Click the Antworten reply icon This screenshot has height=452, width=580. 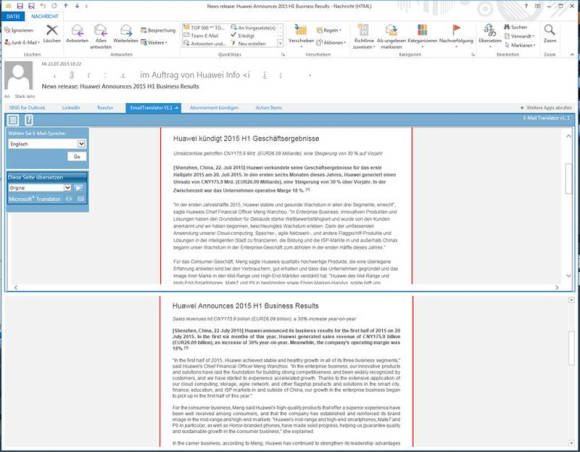[77, 30]
